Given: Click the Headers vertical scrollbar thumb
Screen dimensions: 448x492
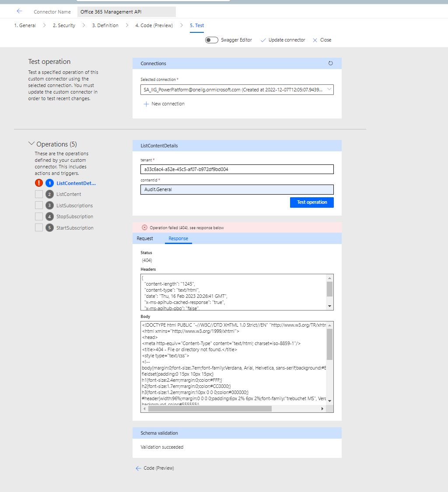Looking at the screenshot, I should point(329,289).
